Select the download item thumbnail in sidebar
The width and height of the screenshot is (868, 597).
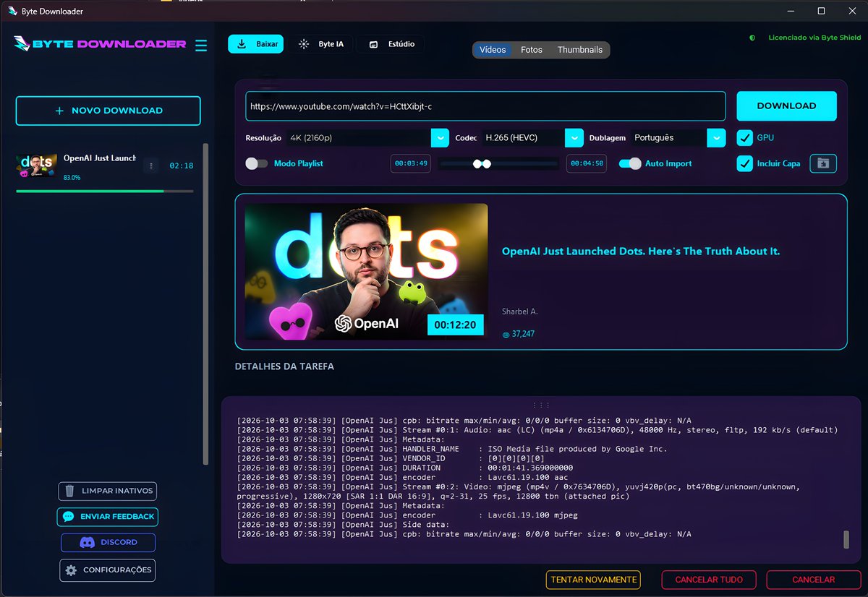pos(37,166)
